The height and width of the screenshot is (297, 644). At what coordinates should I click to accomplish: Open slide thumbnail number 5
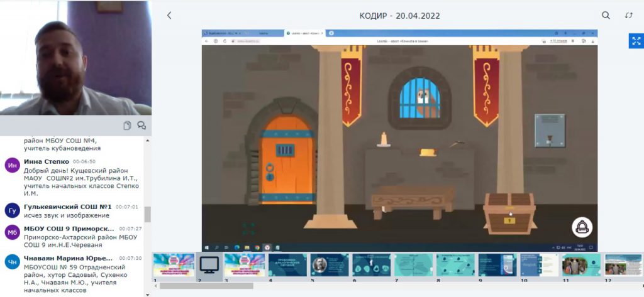pyautogui.click(x=329, y=264)
